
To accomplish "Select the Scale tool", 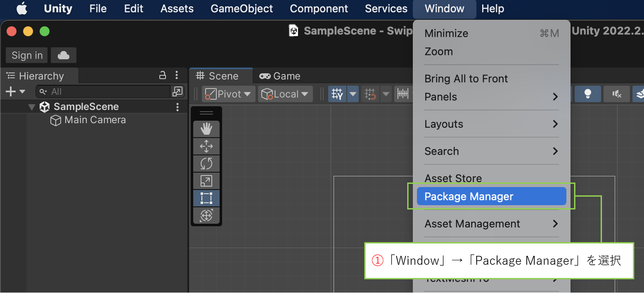I will (x=206, y=181).
